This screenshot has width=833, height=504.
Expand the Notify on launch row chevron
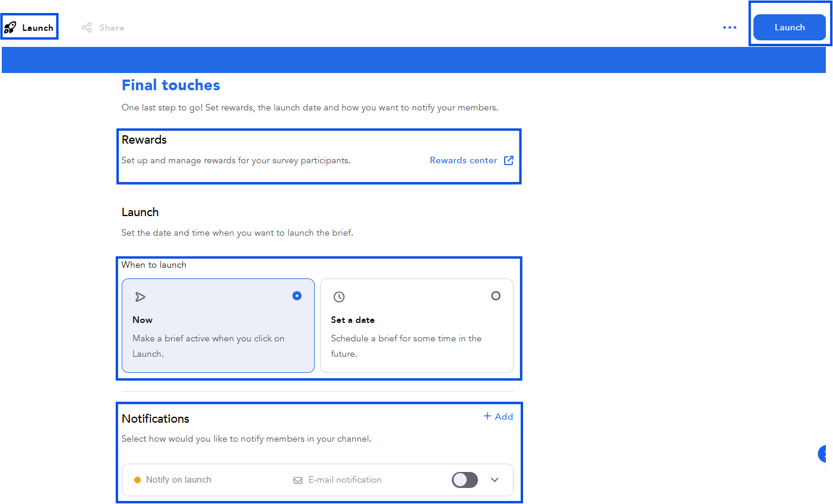495,480
